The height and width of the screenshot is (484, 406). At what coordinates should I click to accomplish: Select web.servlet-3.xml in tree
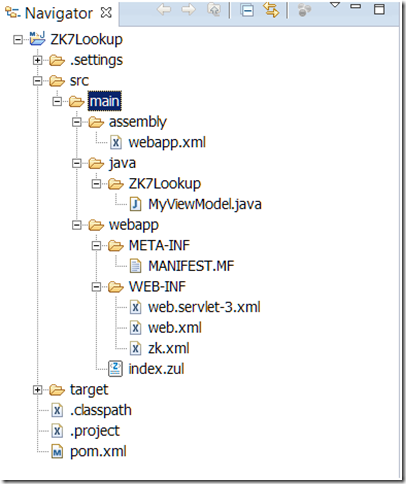pos(204,307)
